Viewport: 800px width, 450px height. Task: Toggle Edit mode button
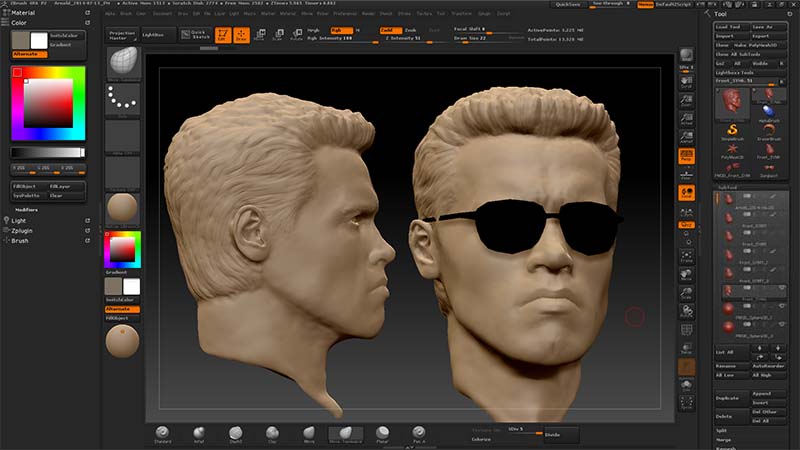click(x=223, y=35)
